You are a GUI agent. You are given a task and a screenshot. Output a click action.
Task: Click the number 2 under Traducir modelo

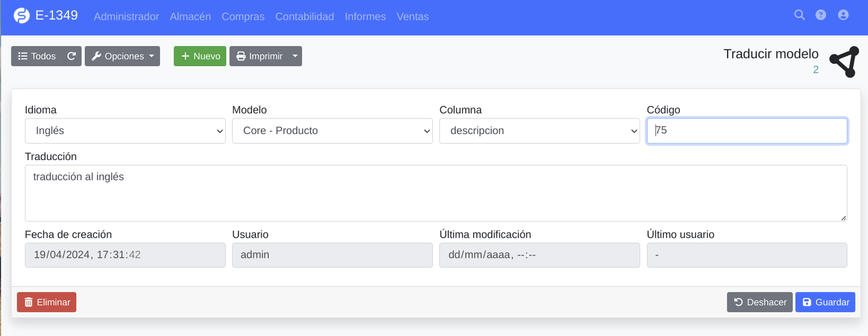click(815, 69)
